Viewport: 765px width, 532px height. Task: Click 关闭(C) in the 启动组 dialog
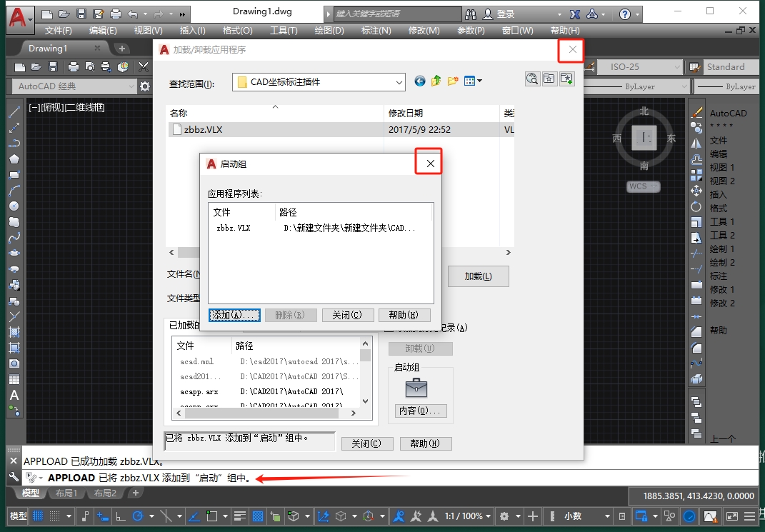point(347,315)
